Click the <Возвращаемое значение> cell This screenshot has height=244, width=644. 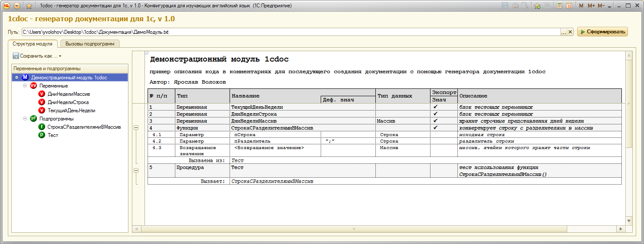point(275,151)
